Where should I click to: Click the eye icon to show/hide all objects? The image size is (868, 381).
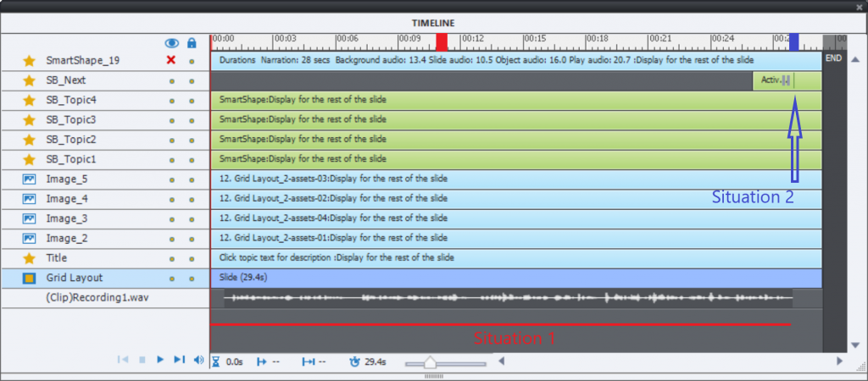[x=172, y=42]
